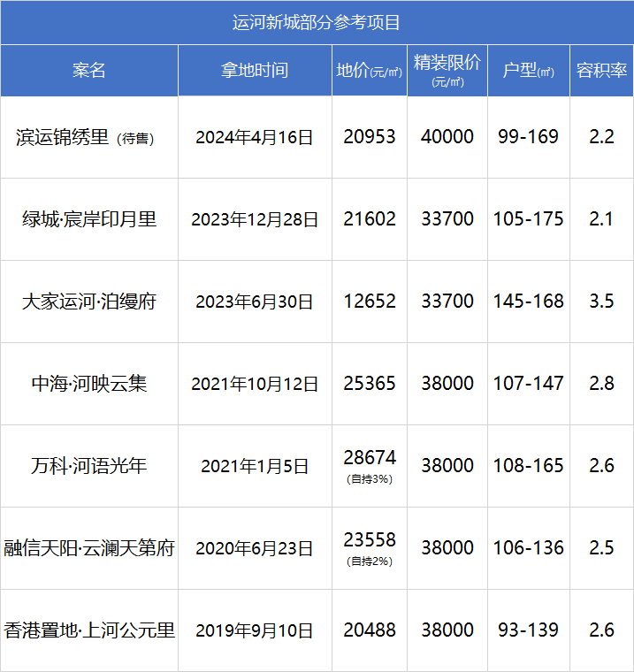Select the unit size cell 107-147
Screen dimensions: 634x672
528,384
